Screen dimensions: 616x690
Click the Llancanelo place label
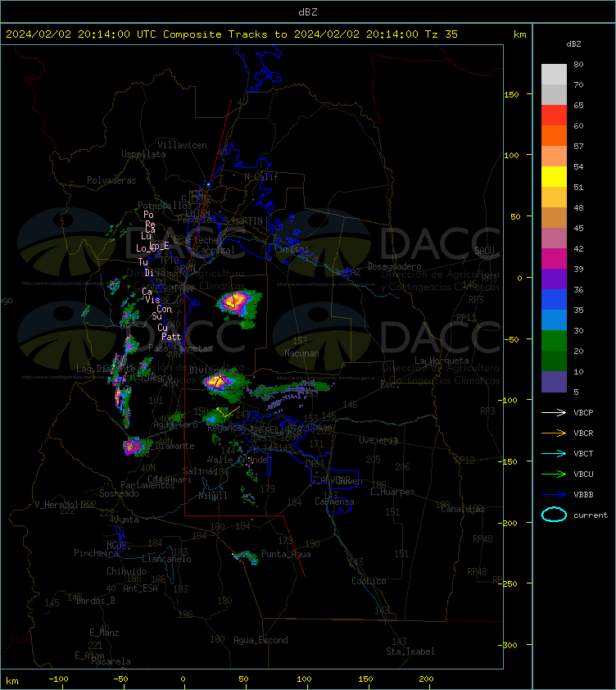coord(166,559)
